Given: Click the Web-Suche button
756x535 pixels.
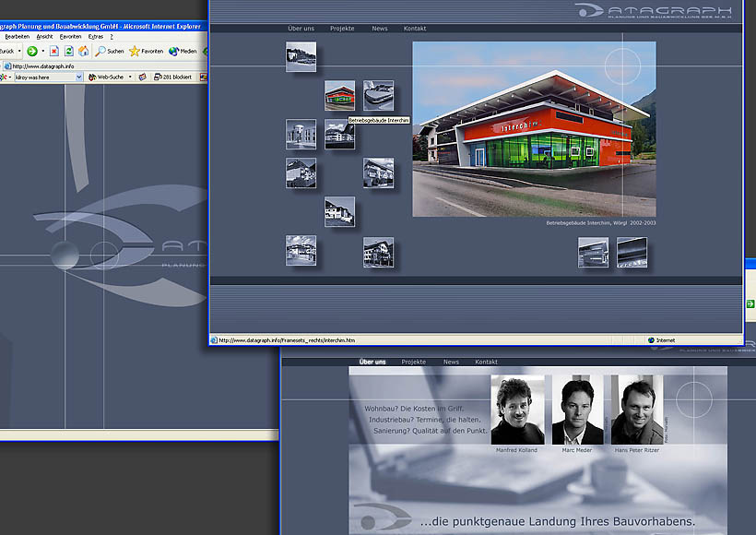Looking at the screenshot, I should (109, 77).
